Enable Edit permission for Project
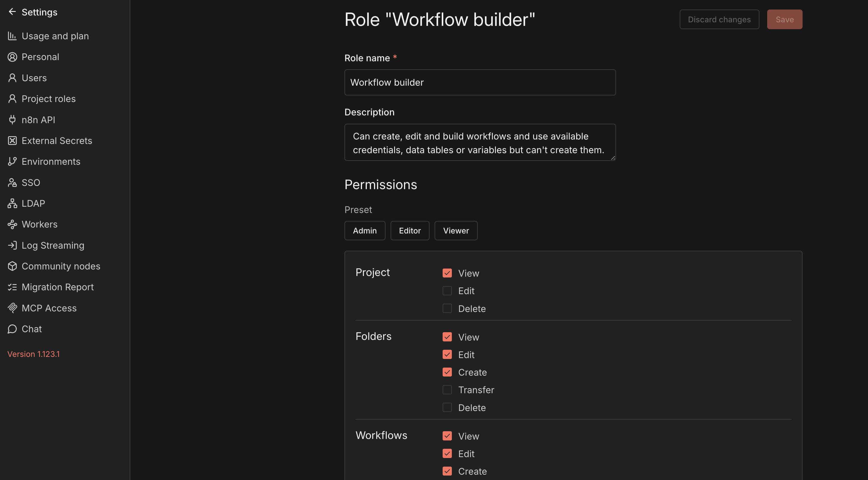Screen dimensions: 868x480 447,291
